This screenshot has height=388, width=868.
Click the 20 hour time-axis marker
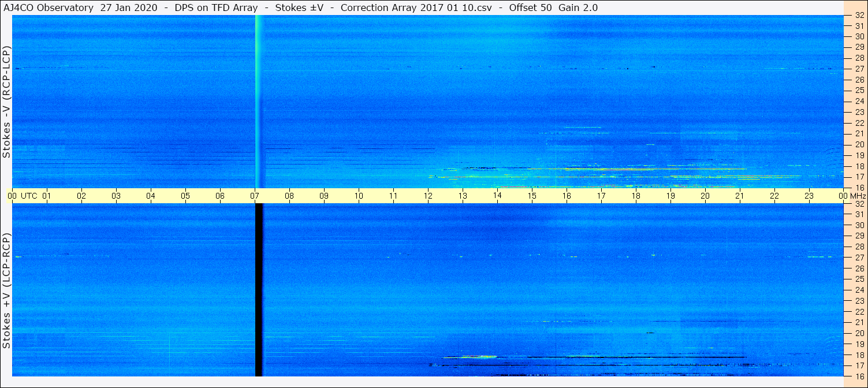[x=705, y=196]
